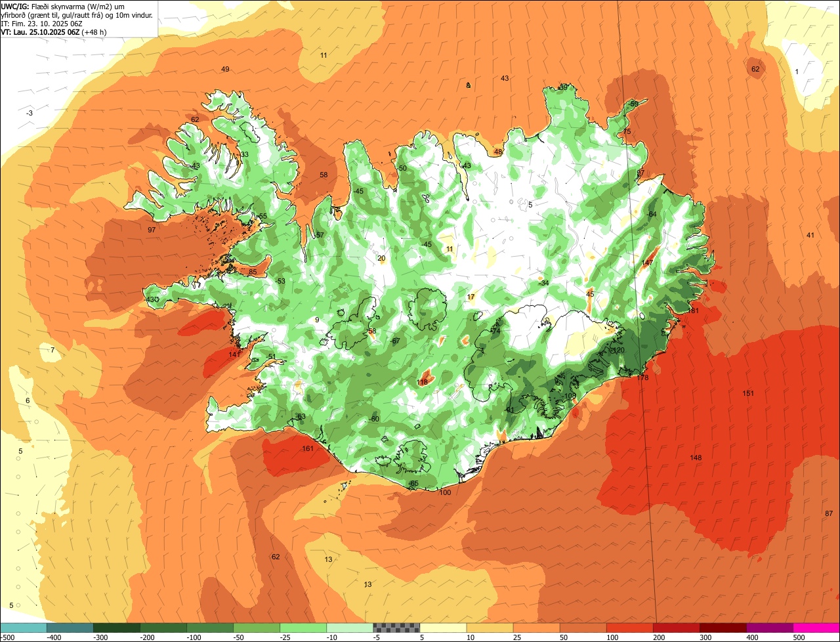This screenshot has width=840, height=642.
Task: Click the value 178 on the southeast coast
Action: [642, 377]
